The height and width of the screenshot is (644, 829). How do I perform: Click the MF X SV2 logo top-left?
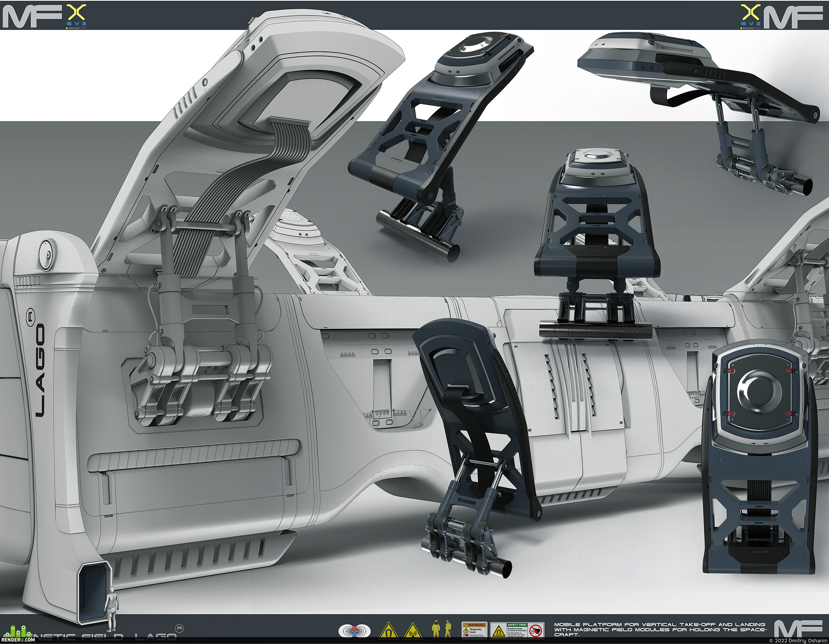click(45, 16)
